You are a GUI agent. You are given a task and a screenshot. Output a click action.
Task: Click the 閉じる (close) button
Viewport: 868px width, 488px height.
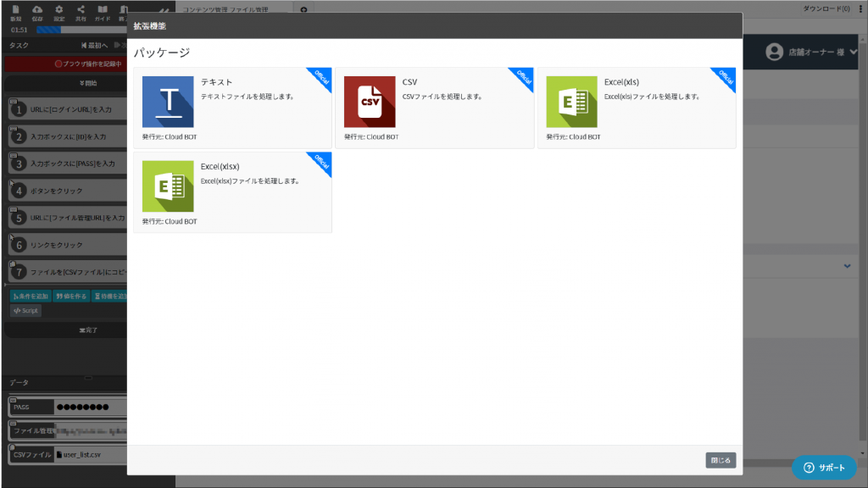click(721, 460)
